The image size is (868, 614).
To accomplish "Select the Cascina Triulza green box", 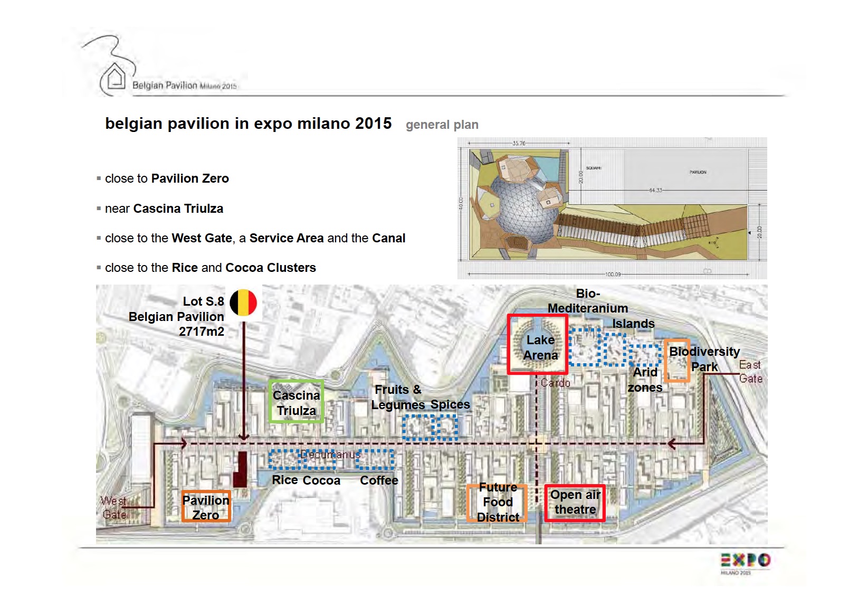I will (296, 402).
